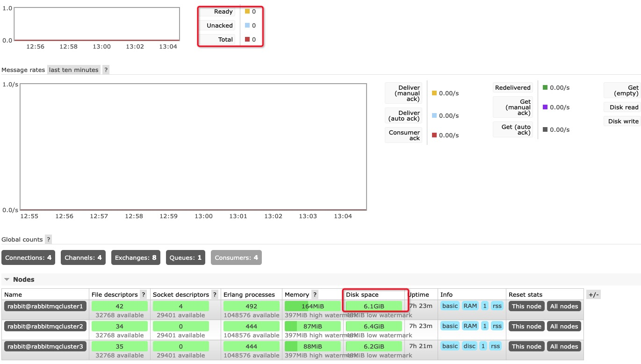Screen dimensions: 641x364
Task: Click the basic tag of rabbitmqcluster1
Action: (x=450, y=306)
